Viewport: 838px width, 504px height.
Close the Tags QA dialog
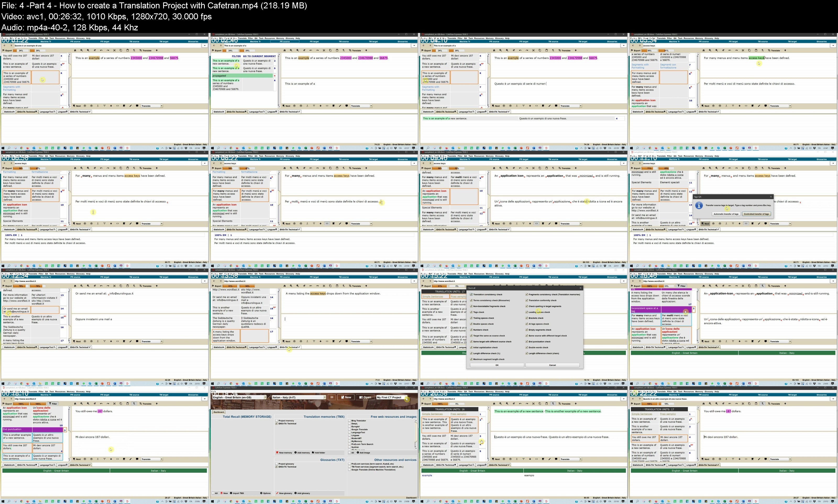coord(771,197)
